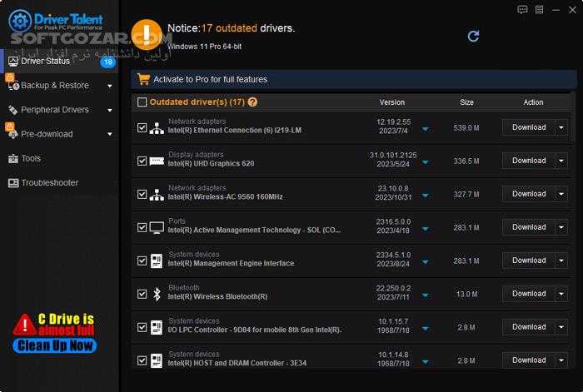Click the Version column header
This screenshot has height=392, width=583.
coord(392,102)
